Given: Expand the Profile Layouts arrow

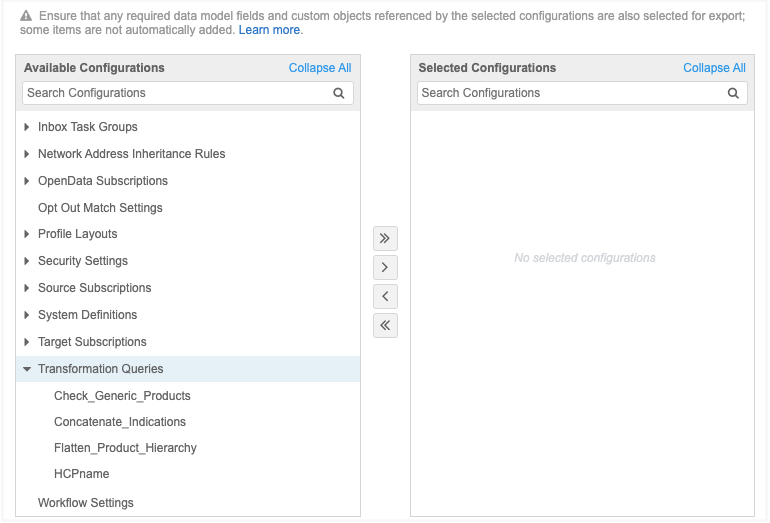Looking at the screenshot, I should [27, 234].
